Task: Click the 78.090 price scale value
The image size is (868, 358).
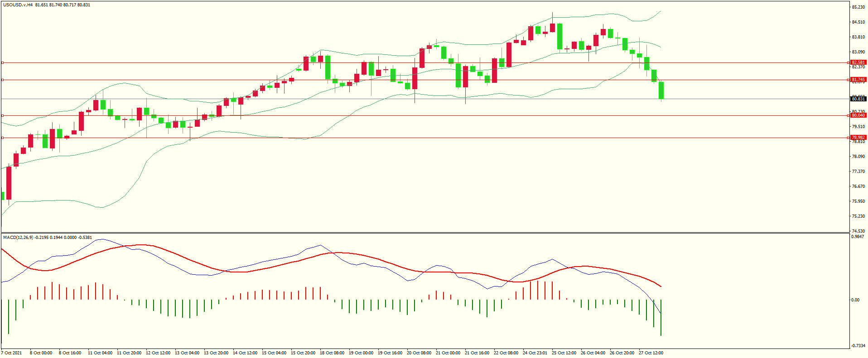Action: pos(858,157)
